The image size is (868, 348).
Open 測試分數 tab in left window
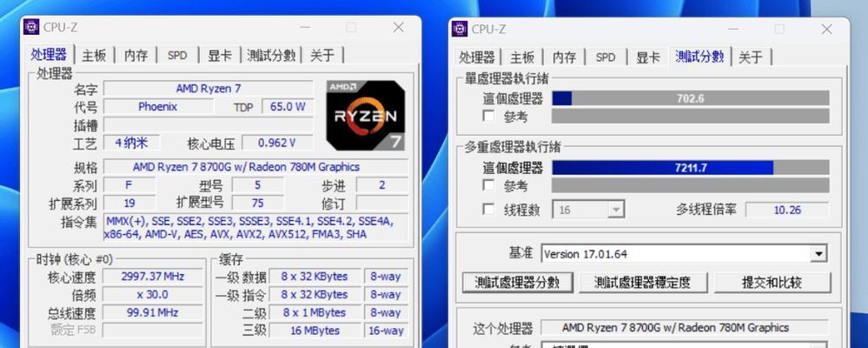[271, 56]
